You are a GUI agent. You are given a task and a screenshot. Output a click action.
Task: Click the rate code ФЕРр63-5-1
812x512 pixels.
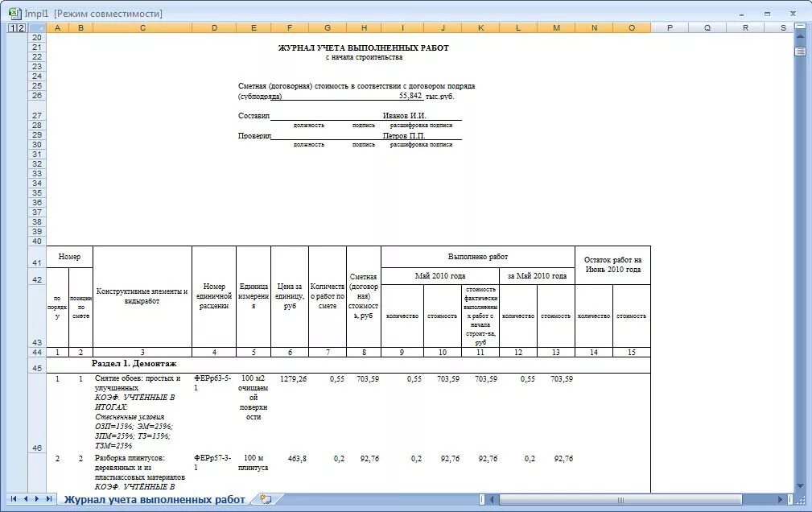tap(212, 382)
